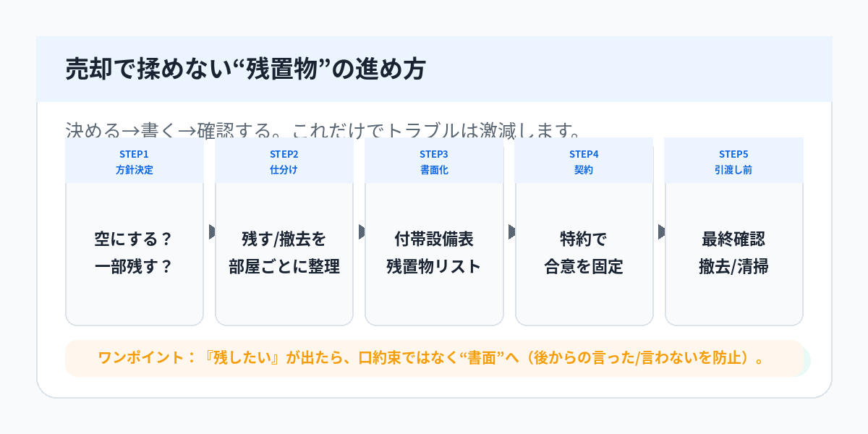Viewport: 868px width, 434px height.
Task: Click the 合意を固定 text
Action: point(584,266)
